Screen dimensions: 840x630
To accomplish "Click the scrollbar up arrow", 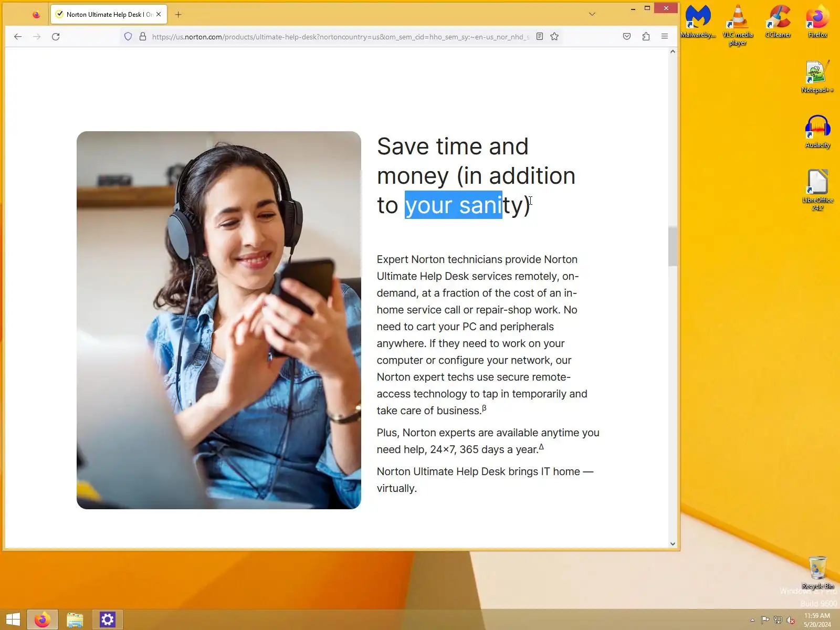I will coord(673,52).
